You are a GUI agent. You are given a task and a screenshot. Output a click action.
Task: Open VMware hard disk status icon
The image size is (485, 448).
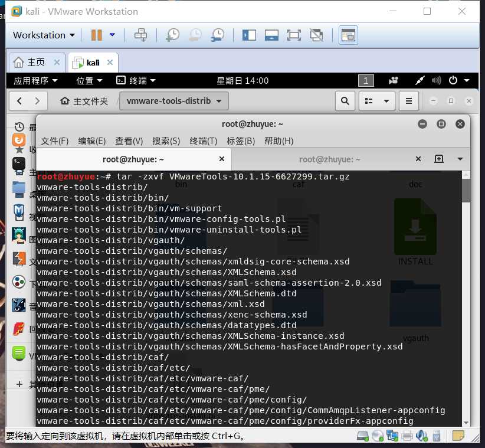363,436
